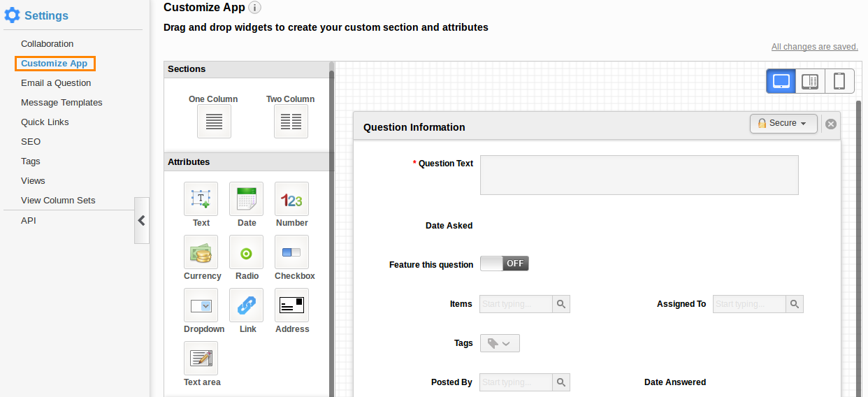Select the Link attribute icon
The image size is (868, 397).
246,305
